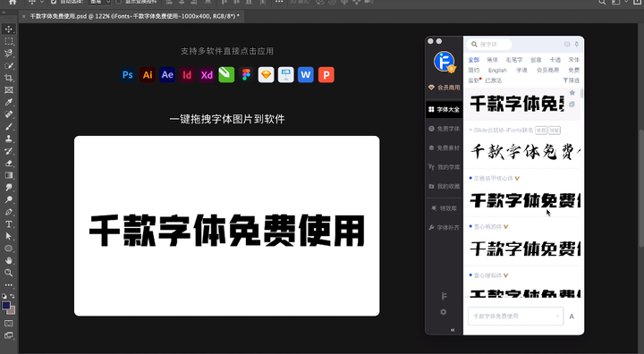Apply the 尔雅装甲核心体 font preview
Viewport: 644px width, 354px height.
[x=525, y=200]
